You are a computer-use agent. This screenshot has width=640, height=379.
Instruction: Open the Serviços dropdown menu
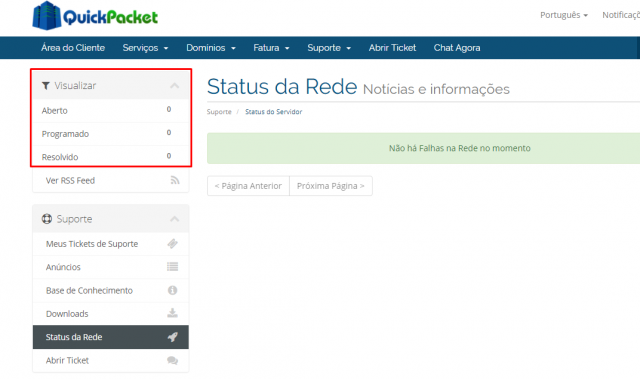145,48
